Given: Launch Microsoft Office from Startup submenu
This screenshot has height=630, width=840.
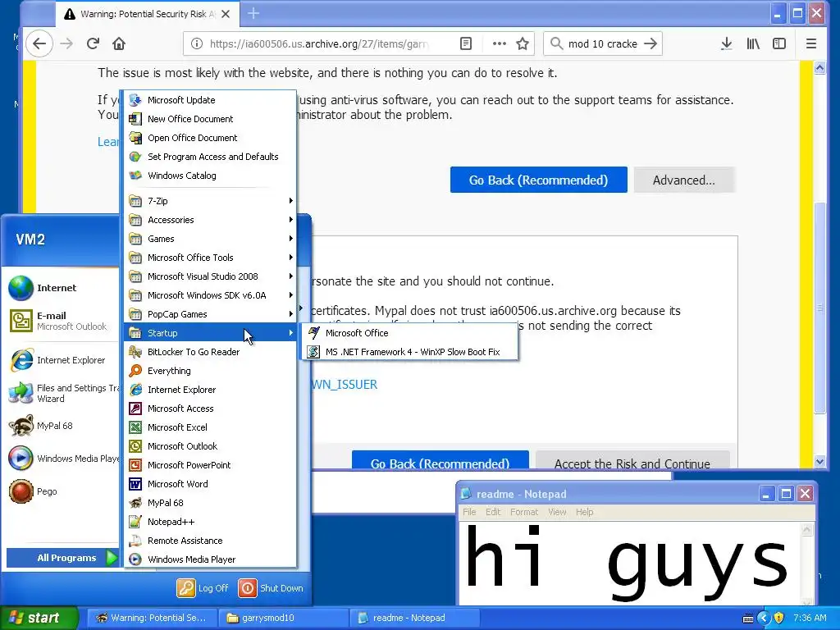Looking at the screenshot, I should coord(410,333).
